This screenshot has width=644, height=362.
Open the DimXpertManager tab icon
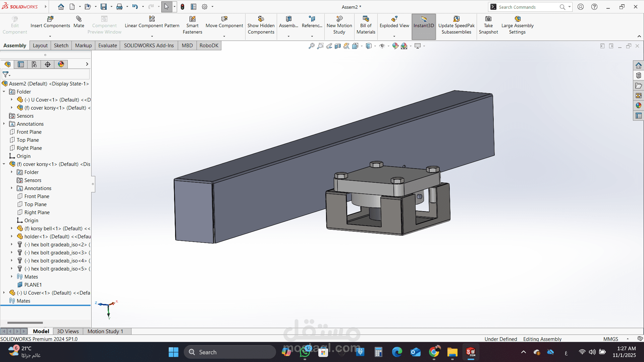click(x=48, y=64)
